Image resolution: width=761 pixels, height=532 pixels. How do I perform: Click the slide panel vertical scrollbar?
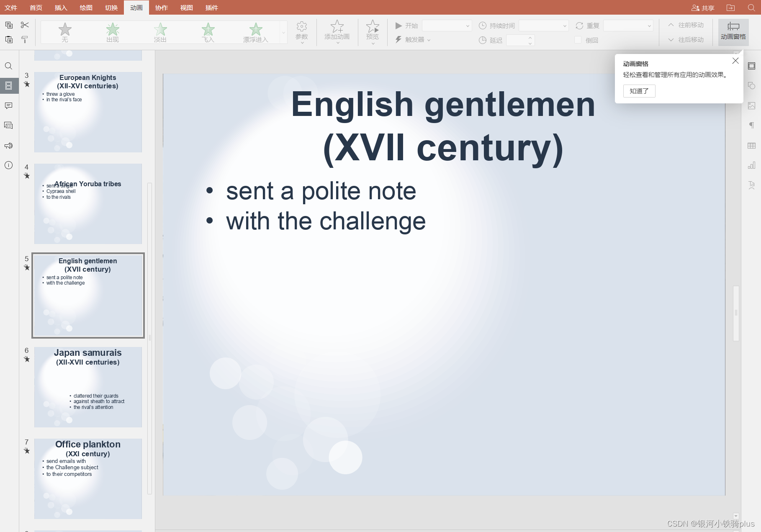(150, 338)
